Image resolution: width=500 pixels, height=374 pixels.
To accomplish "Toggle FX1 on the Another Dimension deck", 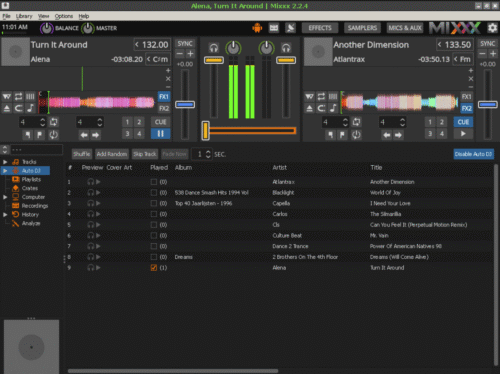I will coord(466,97).
